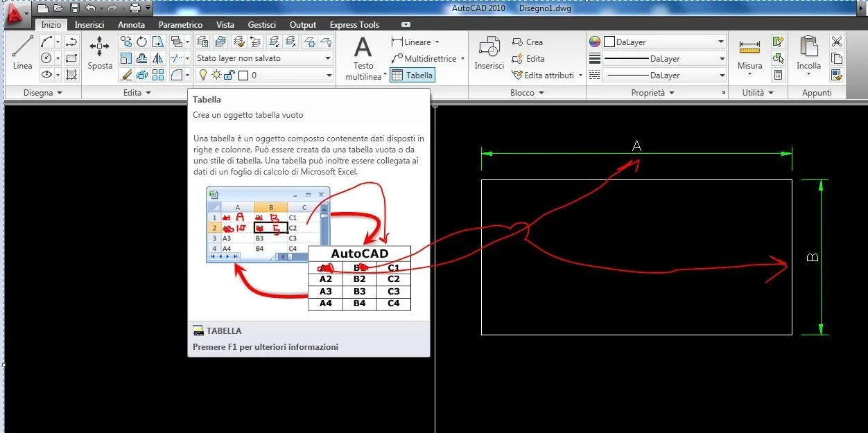Expand the Proprietà panel
This screenshot has height=433, width=868.
pyautogui.click(x=652, y=92)
